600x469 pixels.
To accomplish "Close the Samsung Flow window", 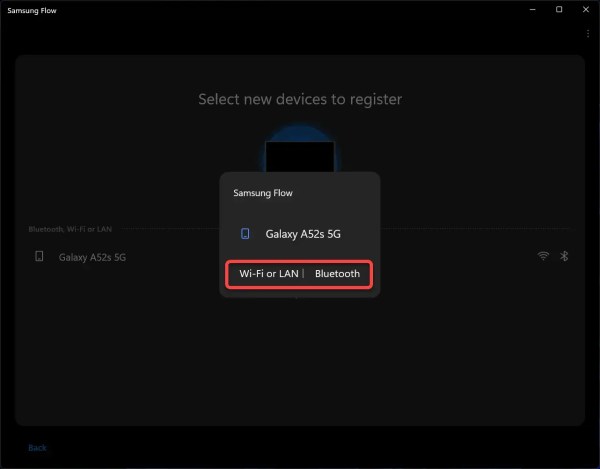I will (586, 10).
